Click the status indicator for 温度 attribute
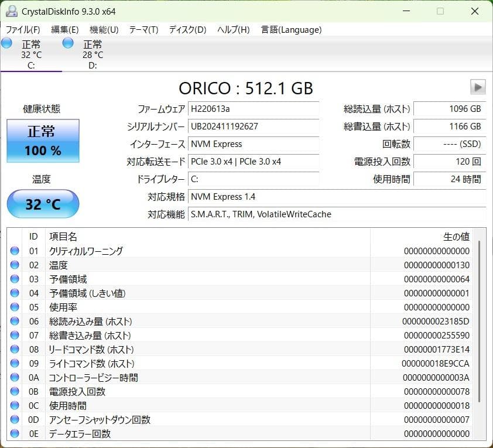This screenshot has height=448, width=493. [x=14, y=265]
